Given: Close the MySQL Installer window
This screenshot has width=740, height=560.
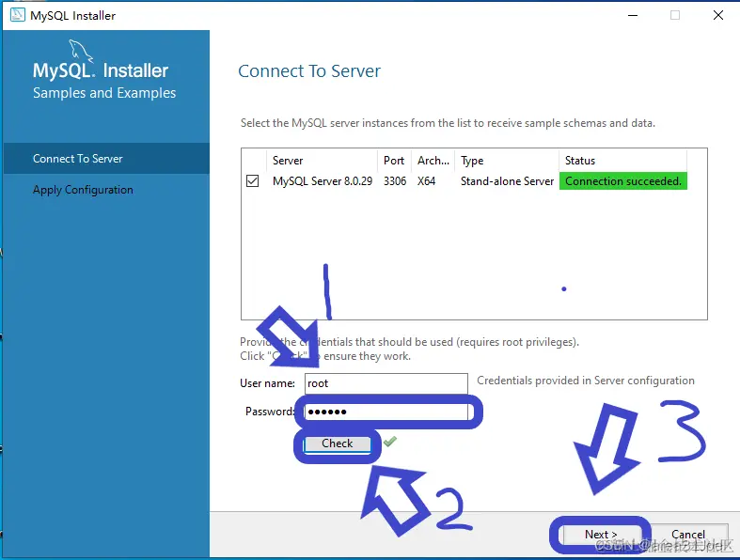Looking at the screenshot, I should pos(717,15).
